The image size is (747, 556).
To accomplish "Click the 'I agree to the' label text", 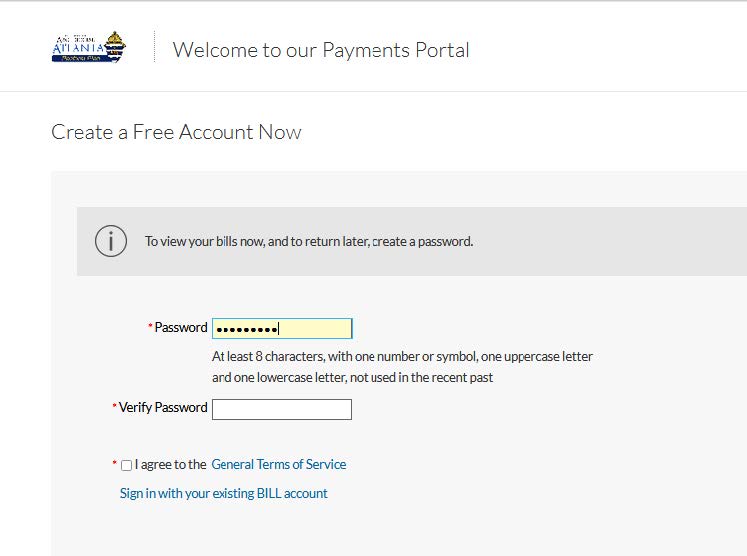I will [x=171, y=464].
